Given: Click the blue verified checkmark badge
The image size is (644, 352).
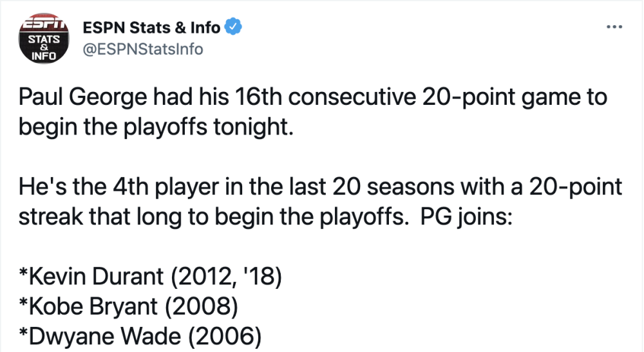Looking at the screenshot, I should pyautogui.click(x=233, y=27).
